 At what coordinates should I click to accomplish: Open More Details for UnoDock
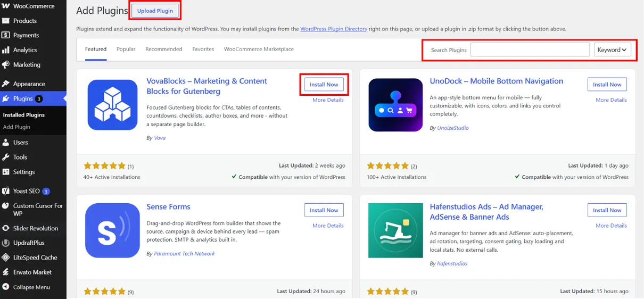coord(611,100)
